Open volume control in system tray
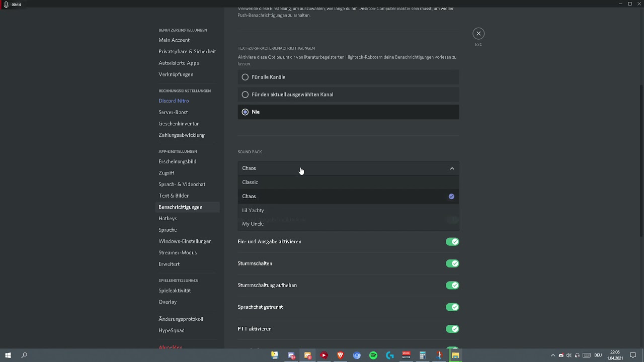 569,355
